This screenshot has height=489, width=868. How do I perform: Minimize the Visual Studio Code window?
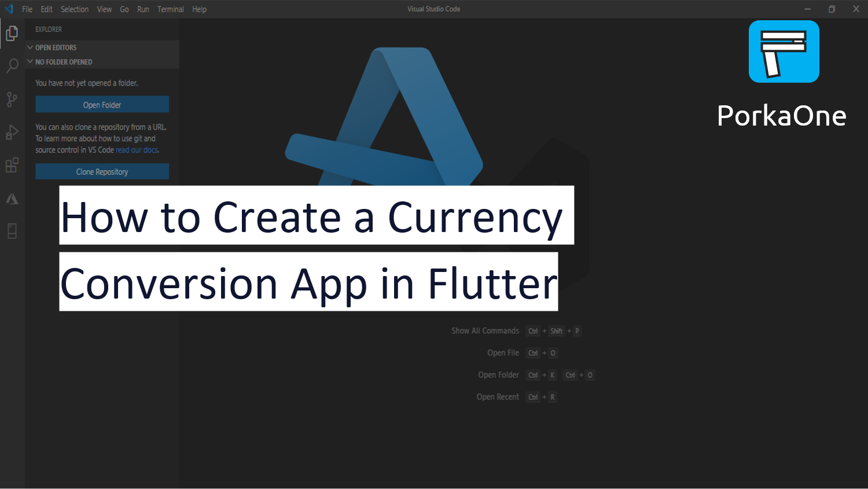(x=808, y=9)
